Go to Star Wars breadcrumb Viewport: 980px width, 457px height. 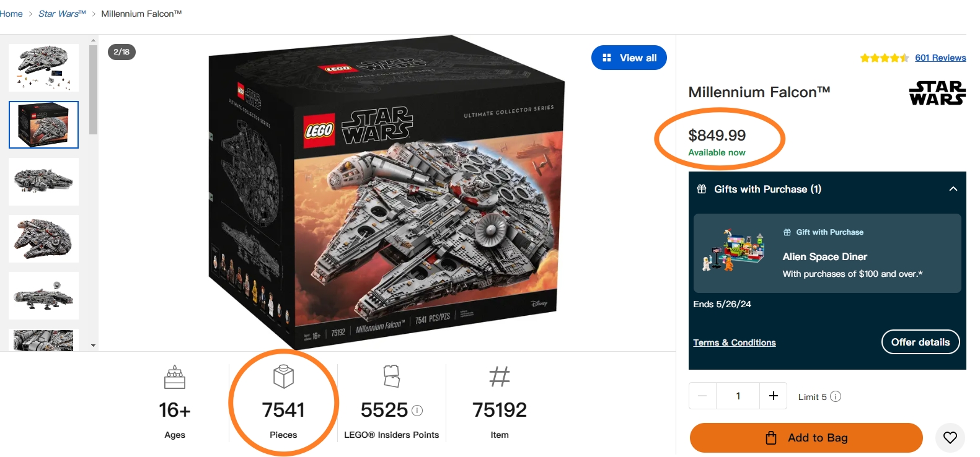[62, 14]
